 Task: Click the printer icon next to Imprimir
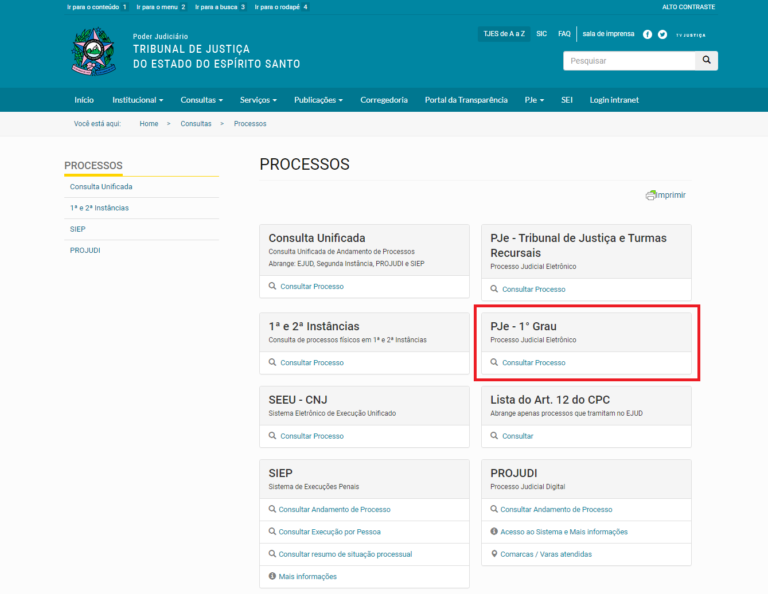click(650, 195)
